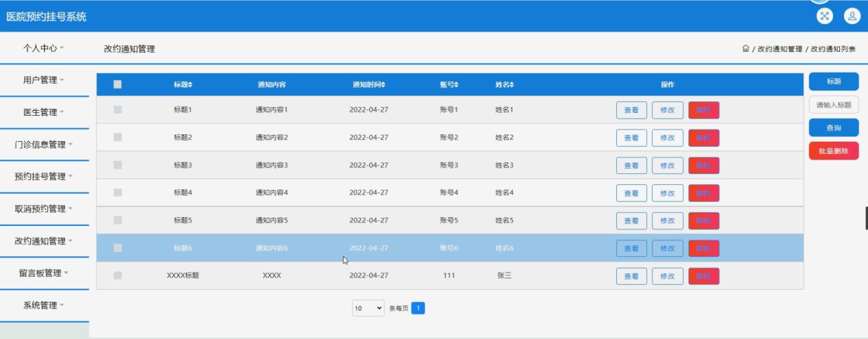Delete the row 标题1
The image size is (868, 339).
click(x=704, y=110)
